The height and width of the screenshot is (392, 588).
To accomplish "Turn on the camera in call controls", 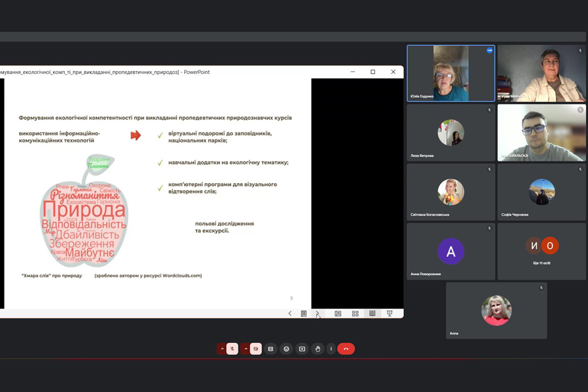I will [x=255, y=349].
